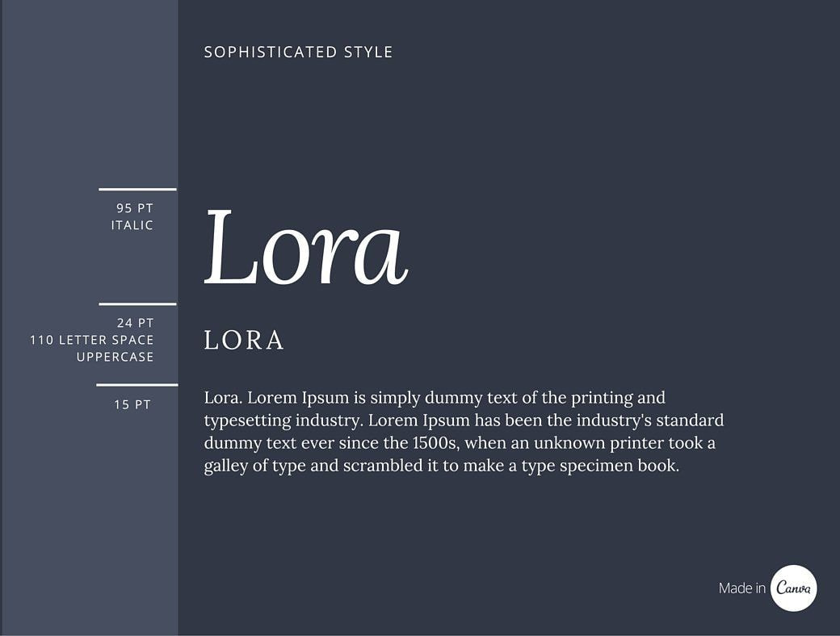Click the white divider line above "95 PT"

[x=137, y=189]
